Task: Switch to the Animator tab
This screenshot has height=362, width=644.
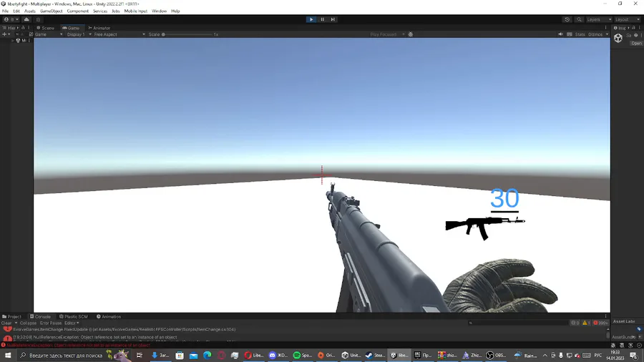Action: (x=99, y=28)
